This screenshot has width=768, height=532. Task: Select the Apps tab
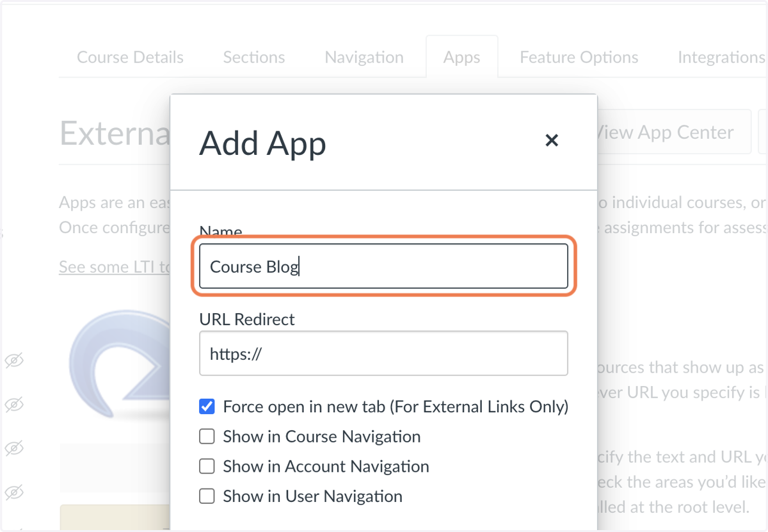coord(462,57)
